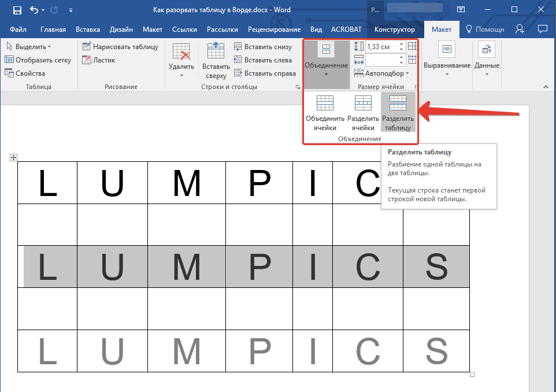
Task: Open the Данные dropdown
Action: (x=487, y=60)
